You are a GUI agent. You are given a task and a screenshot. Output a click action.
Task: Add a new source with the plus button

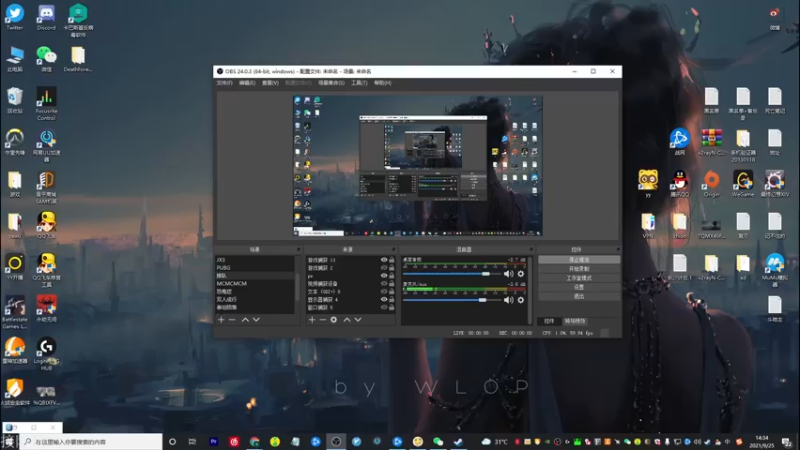coord(312,319)
